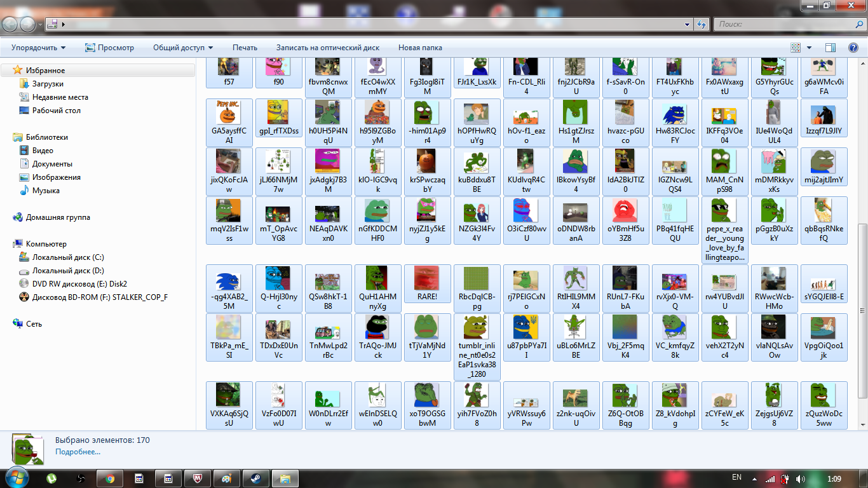
Task: Click Печать in the toolbar
Action: tap(245, 48)
